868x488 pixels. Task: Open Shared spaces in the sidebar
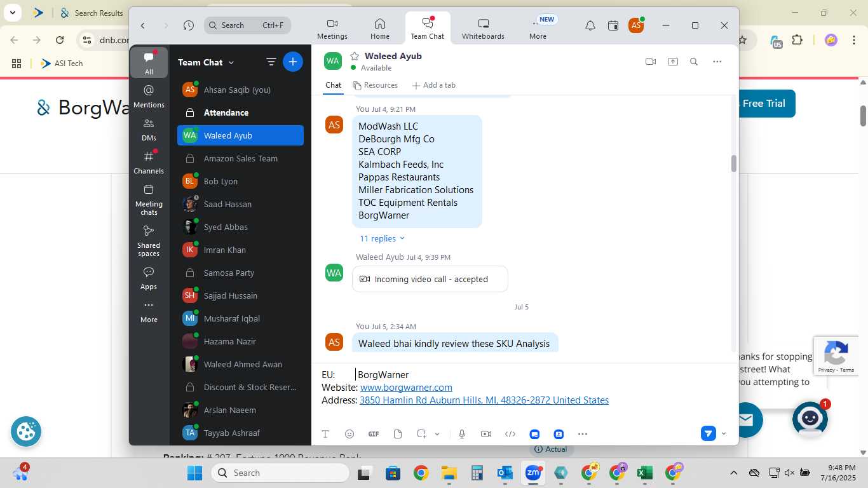pyautogui.click(x=149, y=240)
